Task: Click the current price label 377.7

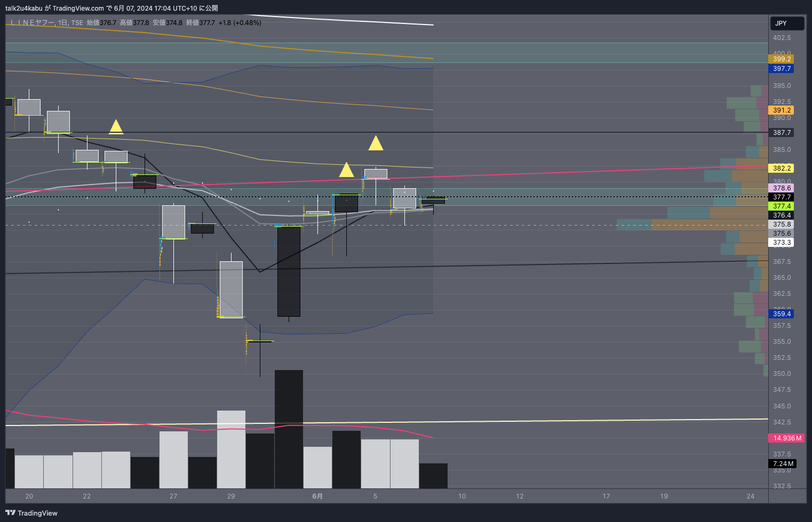Action: (781, 197)
